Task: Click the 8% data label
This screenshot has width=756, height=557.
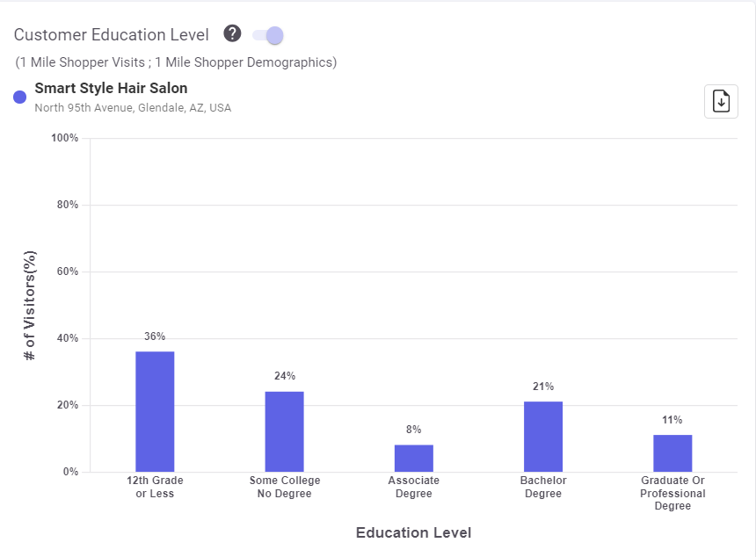Action: [x=413, y=430]
